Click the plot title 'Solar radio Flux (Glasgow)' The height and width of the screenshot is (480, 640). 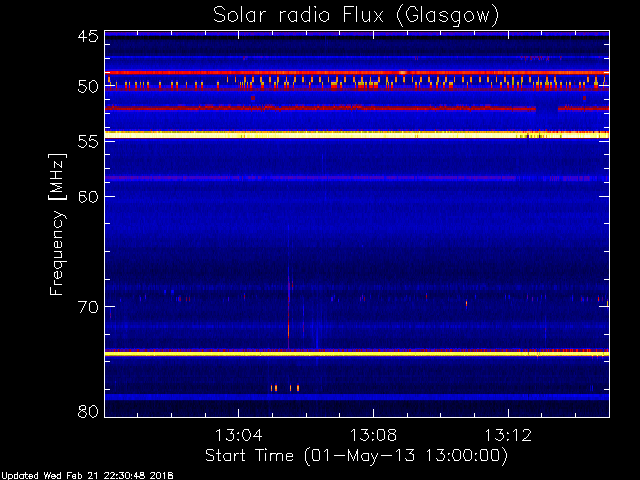click(356, 16)
